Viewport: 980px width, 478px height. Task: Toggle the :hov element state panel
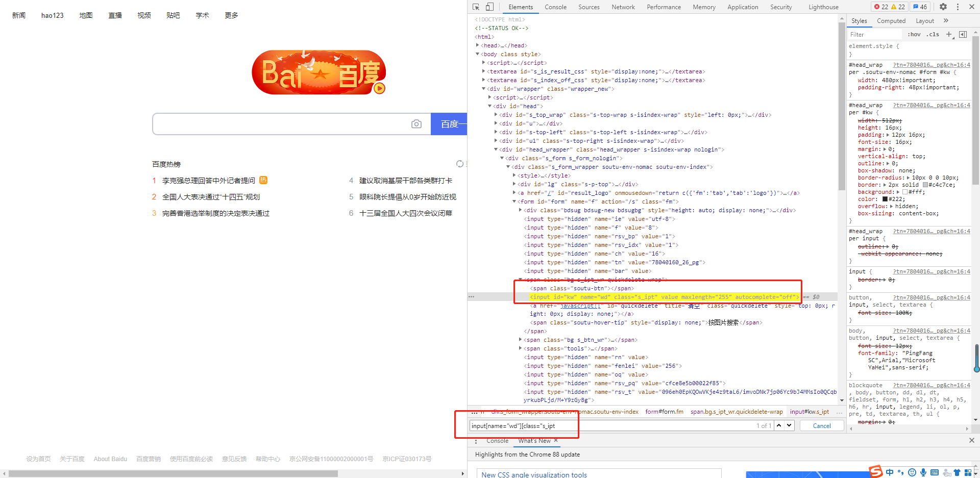914,34
